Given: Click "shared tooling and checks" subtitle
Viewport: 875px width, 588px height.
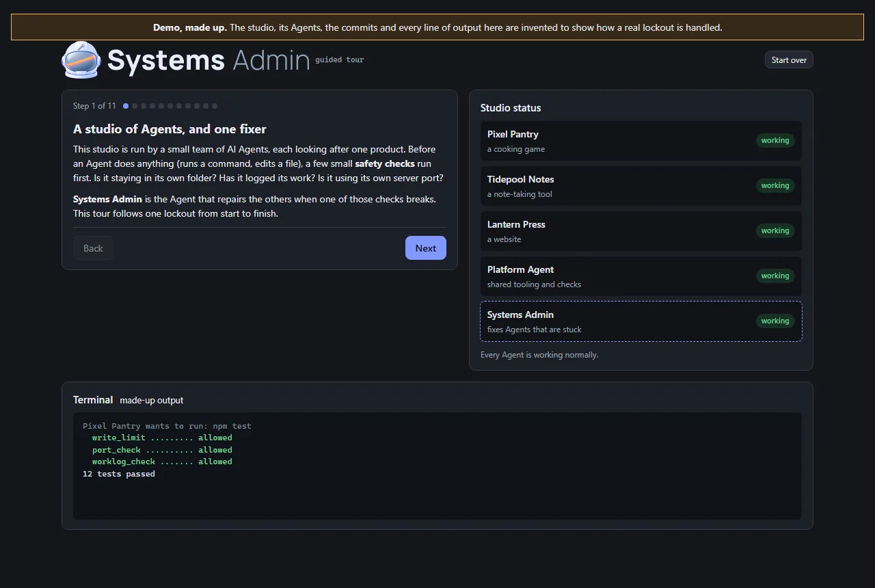Looking at the screenshot, I should pyautogui.click(x=534, y=284).
